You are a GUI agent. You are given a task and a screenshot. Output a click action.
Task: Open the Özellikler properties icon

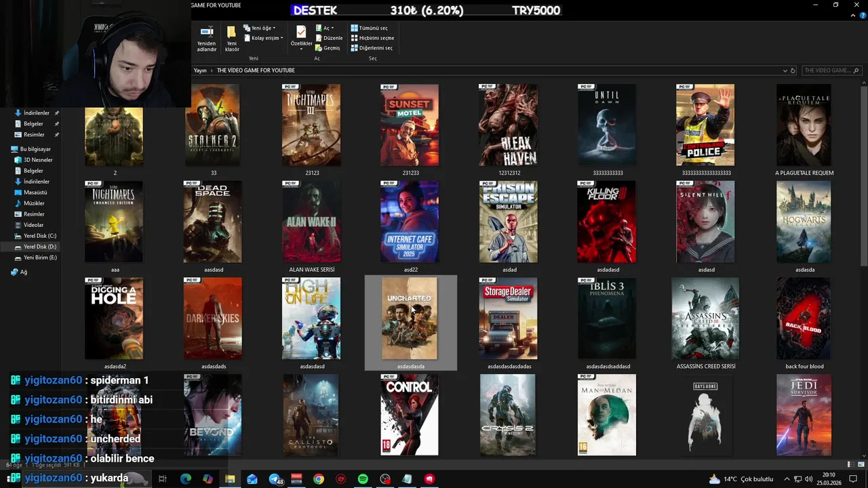(301, 37)
